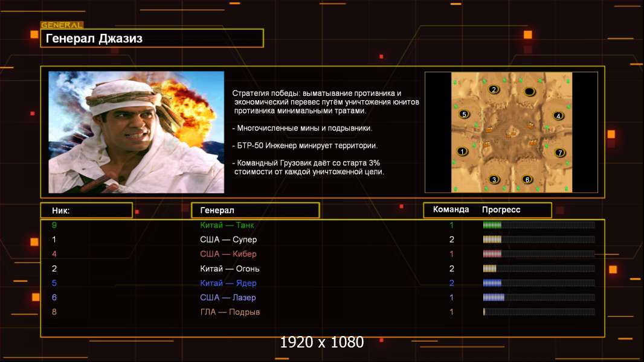Click team number in США — Супер row

coord(451,240)
